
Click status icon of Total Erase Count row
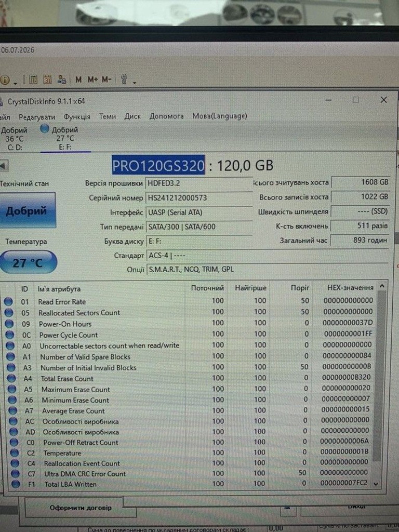coord(11,378)
